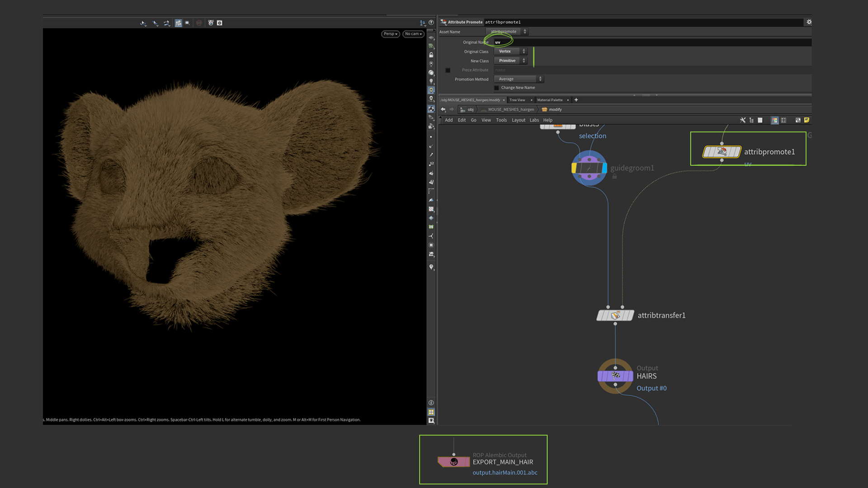Click the attribtransfer1 node icon
This screenshot has width=868, height=488.
(615, 315)
